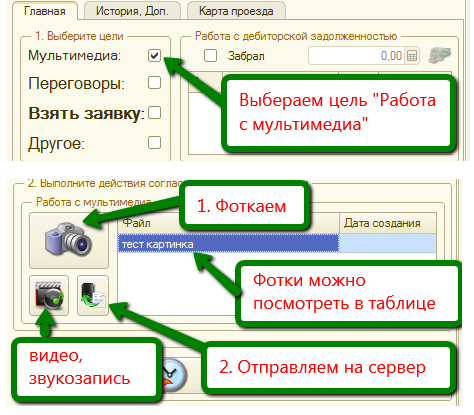Open the video and sound recording button
Viewport: 474px width, 415px height.
pos(49,295)
